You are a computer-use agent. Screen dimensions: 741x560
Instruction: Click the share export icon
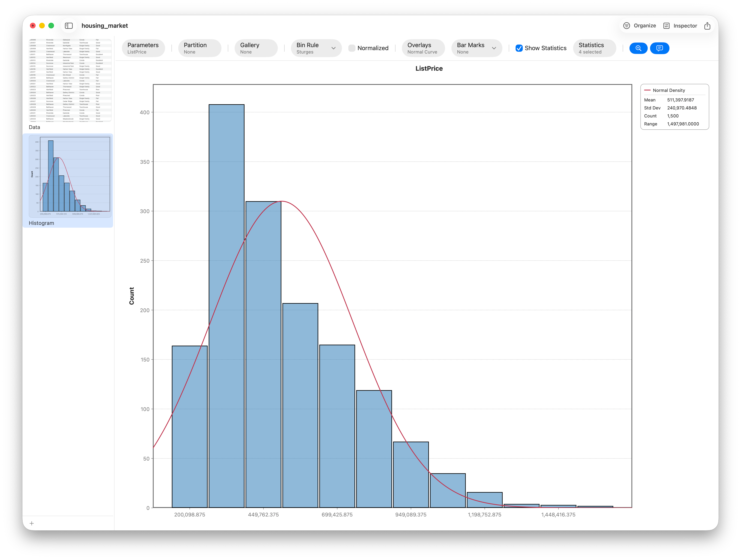(707, 26)
